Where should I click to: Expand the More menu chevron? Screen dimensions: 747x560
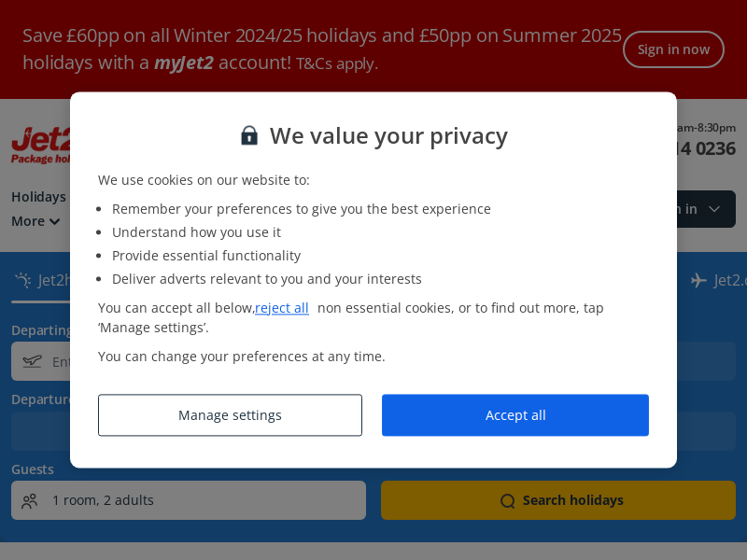point(54,221)
